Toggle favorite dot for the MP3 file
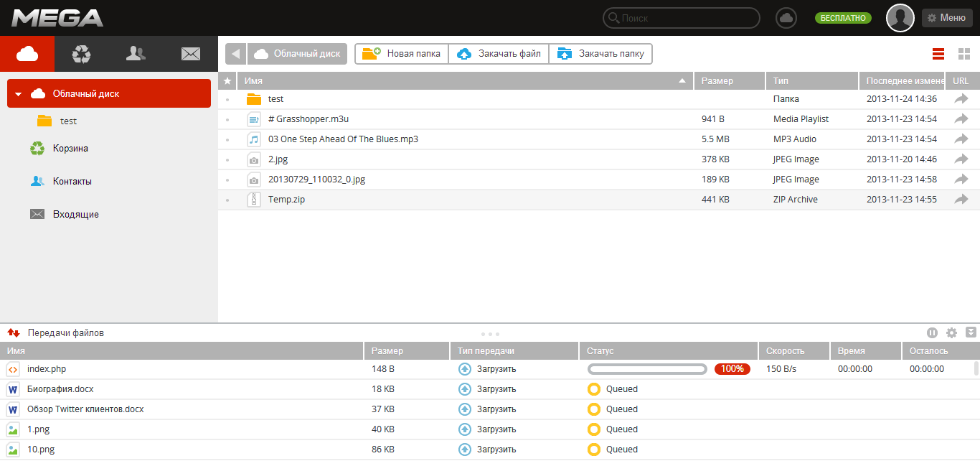This screenshot has height=461, width=980. (x=227, y=139)
